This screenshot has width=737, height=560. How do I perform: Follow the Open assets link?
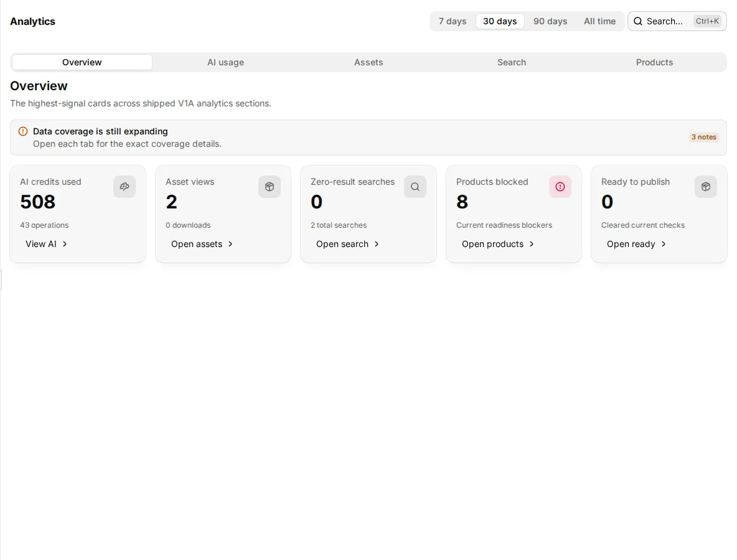[x=202, y=244]
